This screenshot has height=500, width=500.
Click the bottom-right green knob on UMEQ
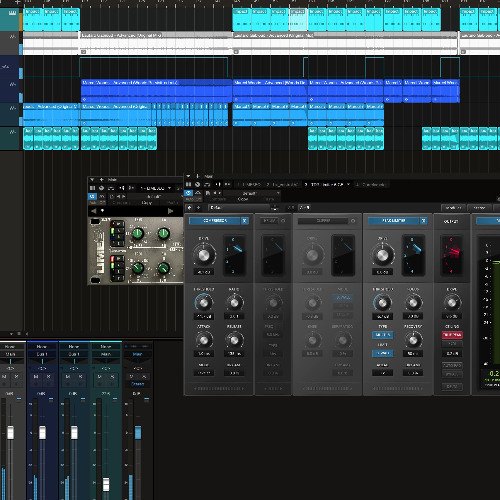tap(163, 267)
